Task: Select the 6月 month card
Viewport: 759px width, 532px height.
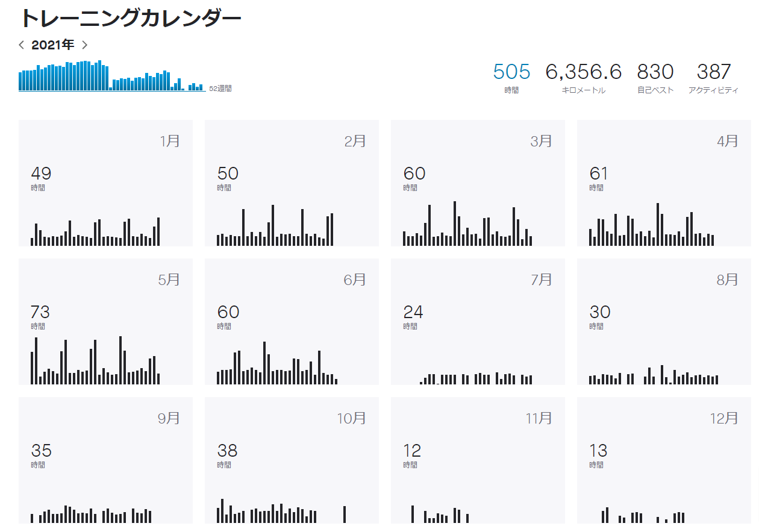Action: 292,322
